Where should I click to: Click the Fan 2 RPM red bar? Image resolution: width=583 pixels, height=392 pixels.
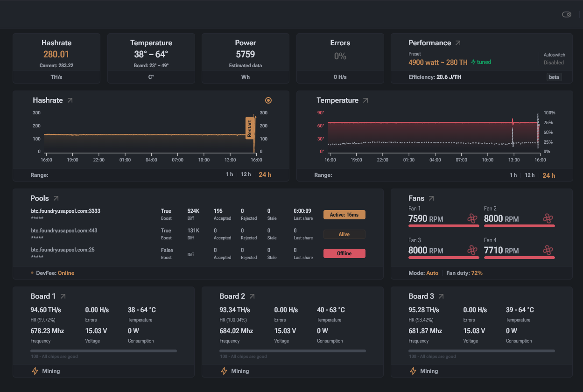coord(520,226)
